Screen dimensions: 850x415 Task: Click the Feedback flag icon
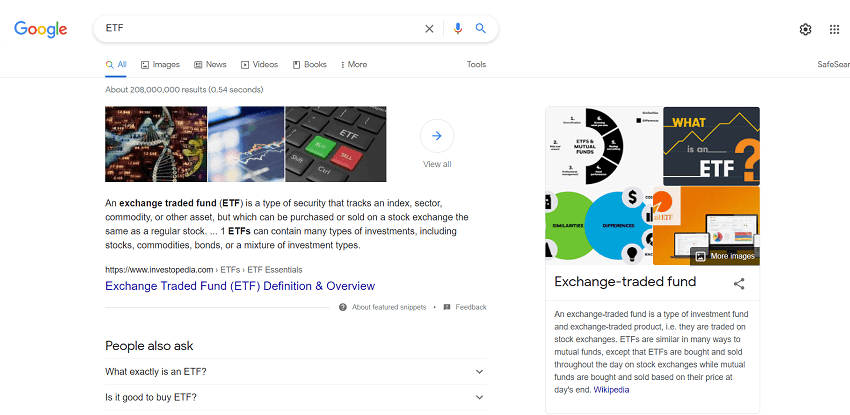447,307
